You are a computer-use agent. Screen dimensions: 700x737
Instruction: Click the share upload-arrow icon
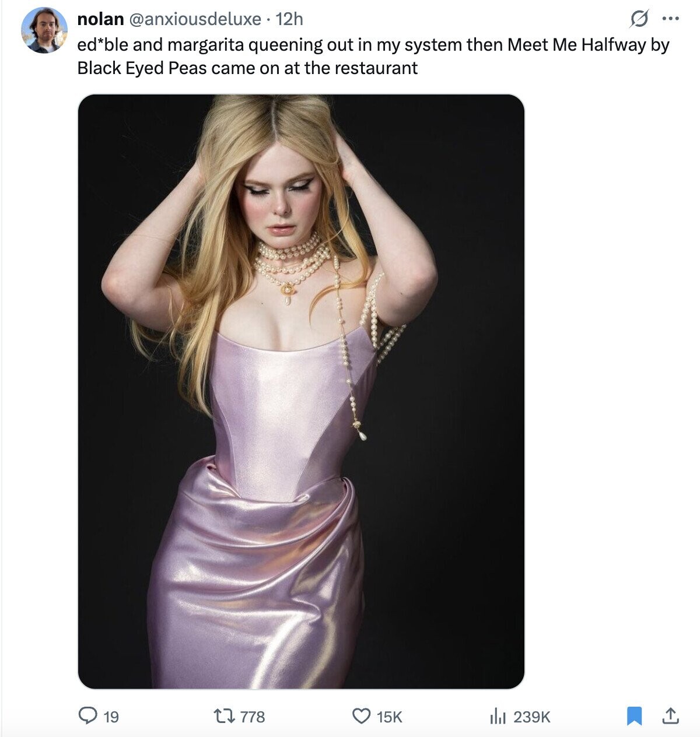click(671, 715)
